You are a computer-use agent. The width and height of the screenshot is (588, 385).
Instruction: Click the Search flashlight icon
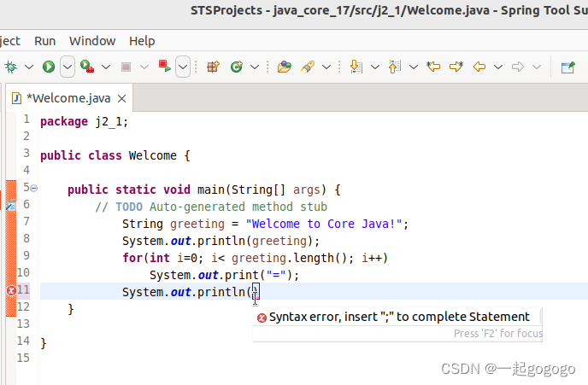coord(308,67)
